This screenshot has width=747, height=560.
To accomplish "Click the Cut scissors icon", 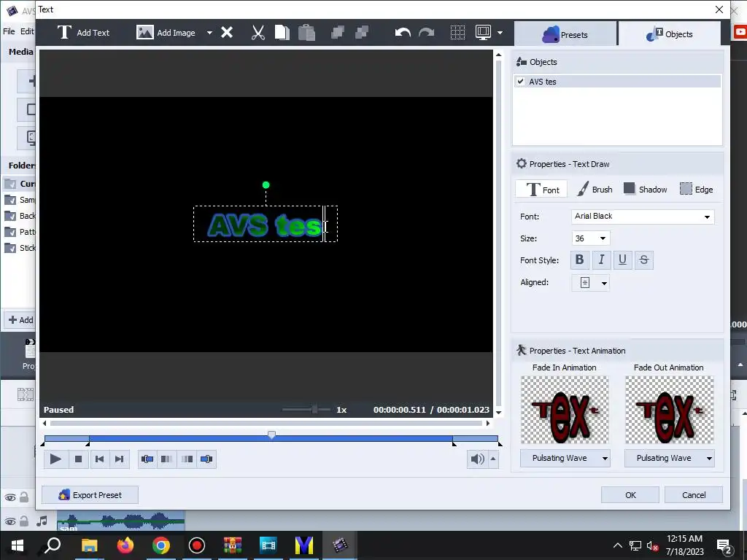I will click(258, 32).
